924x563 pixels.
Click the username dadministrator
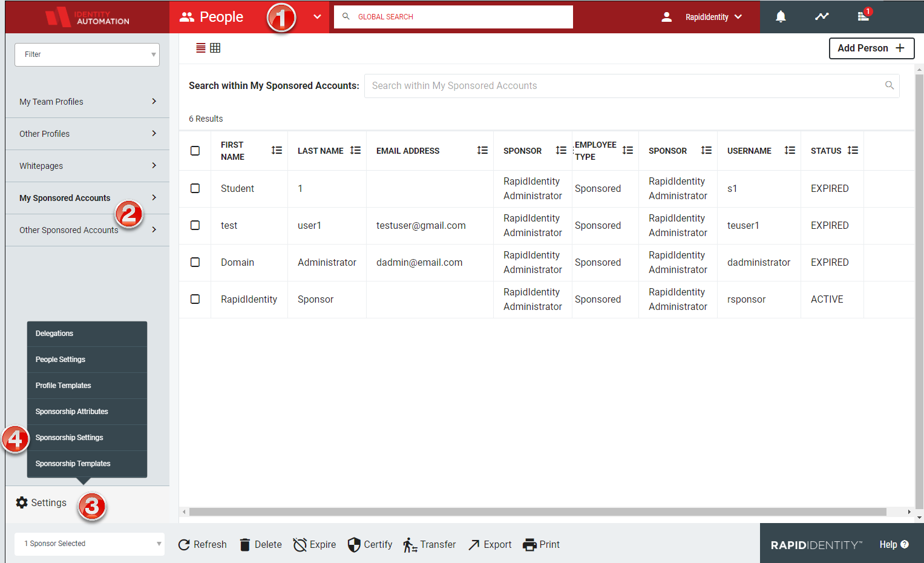click(x=759, y=262)
